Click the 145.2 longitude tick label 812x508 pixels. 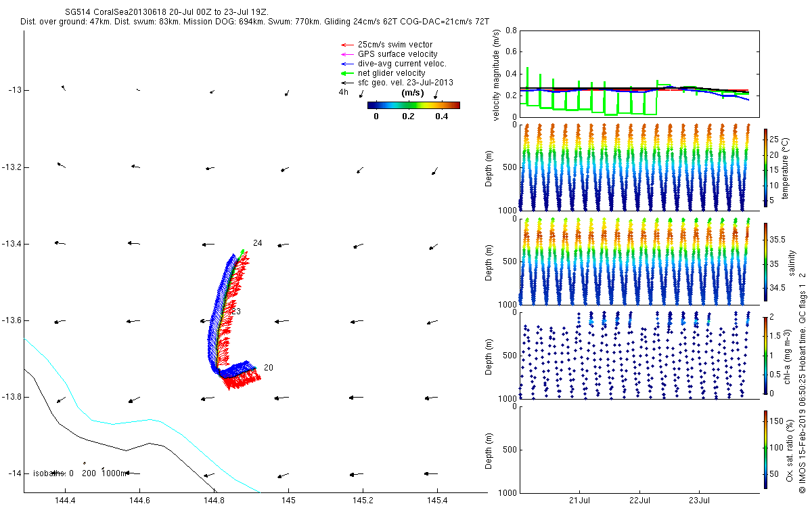click(363, 501)
